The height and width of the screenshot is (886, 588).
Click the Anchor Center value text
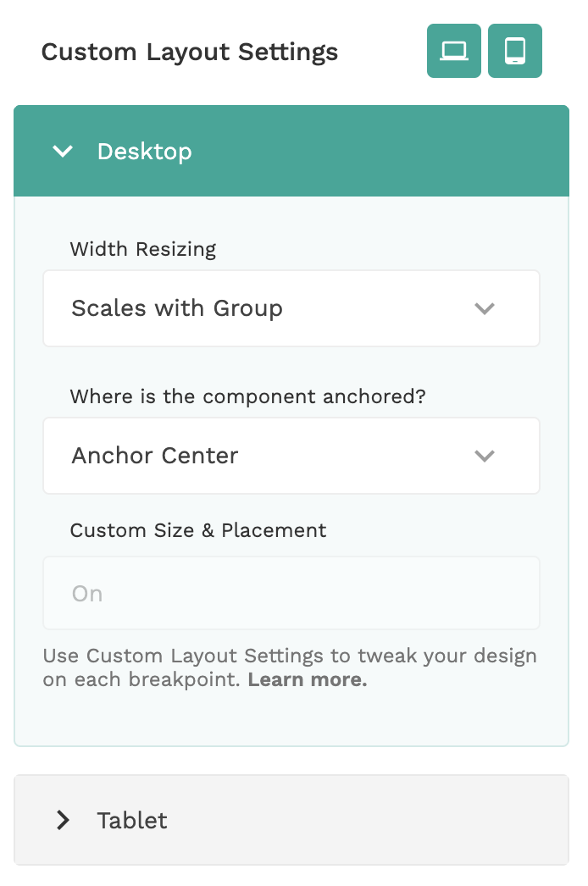(155, 456)
